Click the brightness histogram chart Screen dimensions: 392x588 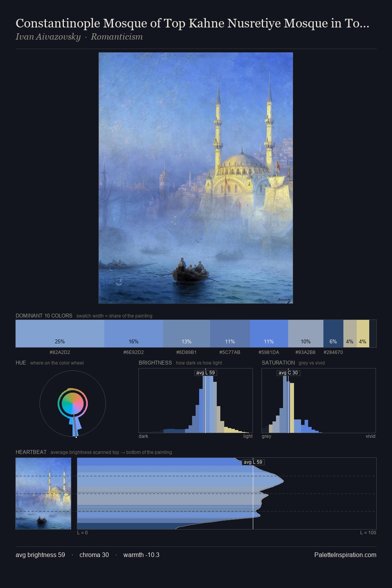tap(196, 401)
